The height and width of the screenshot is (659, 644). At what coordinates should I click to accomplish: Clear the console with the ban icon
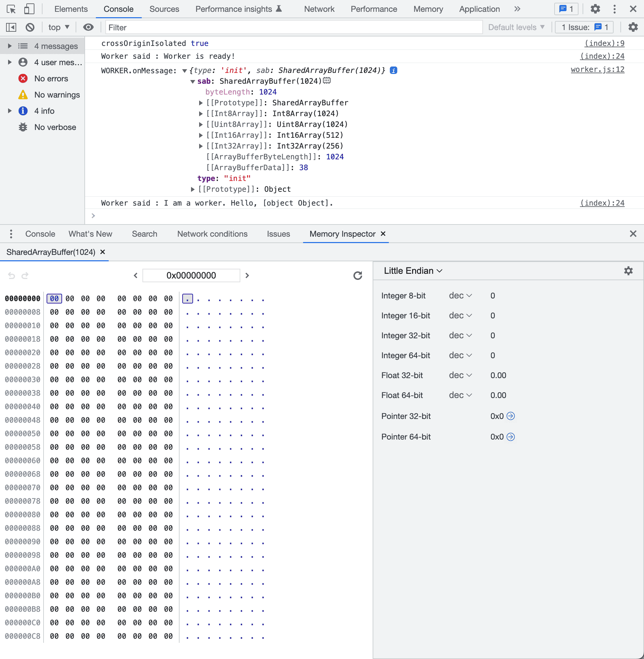(x=30, y=27)
